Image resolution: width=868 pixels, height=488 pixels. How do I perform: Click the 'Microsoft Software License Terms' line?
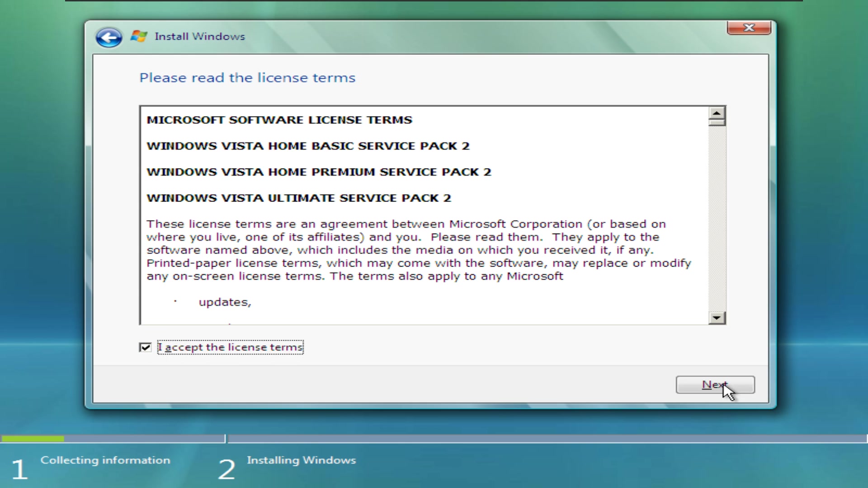pyautogui.click(x=279, y=120)
